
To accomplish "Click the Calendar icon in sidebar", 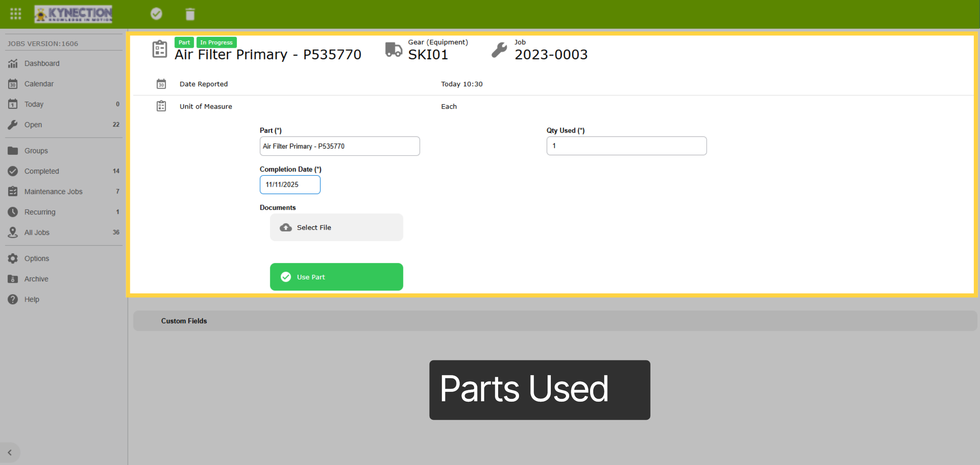I will click(13, 84).
